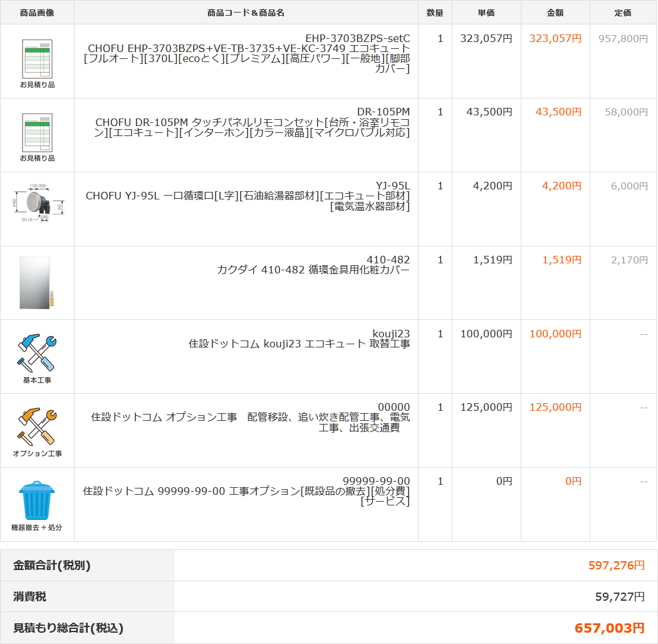Image resolution: width=658 pixels, height=644 pixels.
Task: Click the list price 2,170円
Action: click(x=629, y=260)
